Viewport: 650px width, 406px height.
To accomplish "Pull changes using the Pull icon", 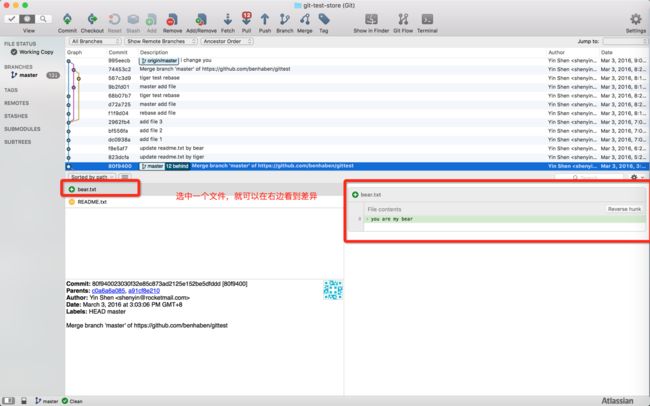I will pyautogui.click(x=246, y=19).
